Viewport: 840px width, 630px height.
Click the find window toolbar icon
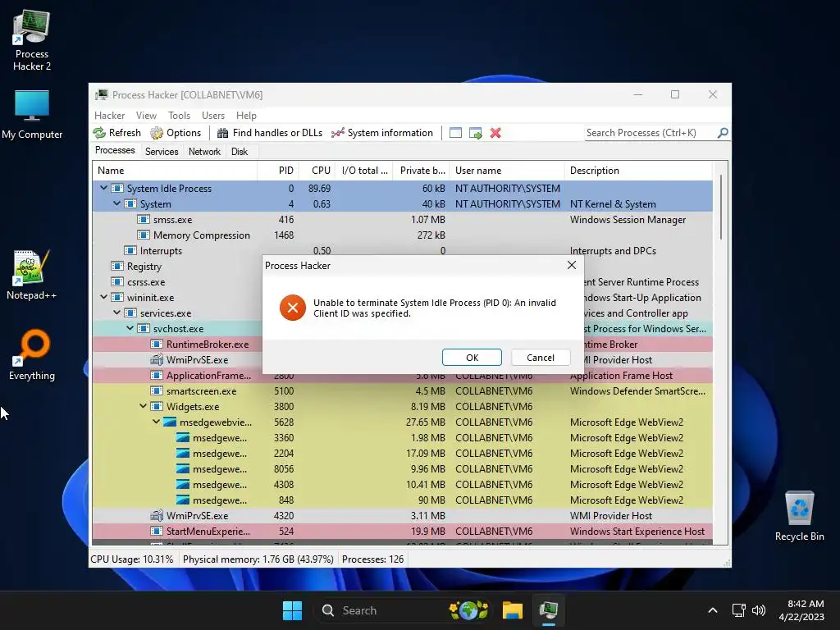click(x=455, y=133)
